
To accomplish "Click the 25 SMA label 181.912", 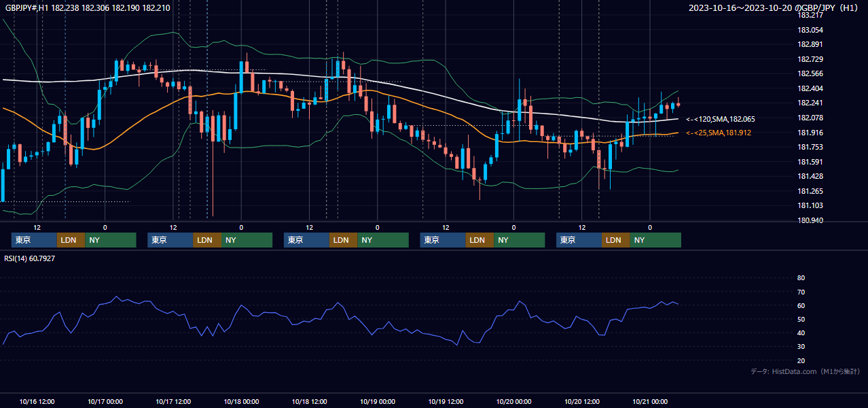I will click(719, 133).
